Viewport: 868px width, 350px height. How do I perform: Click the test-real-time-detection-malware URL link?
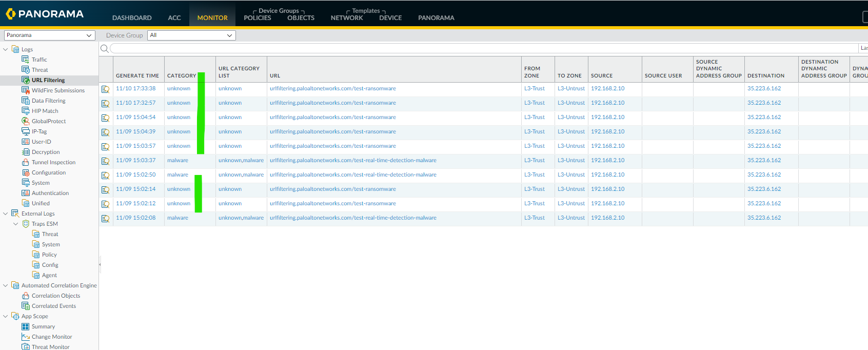(x=353, y=161)
